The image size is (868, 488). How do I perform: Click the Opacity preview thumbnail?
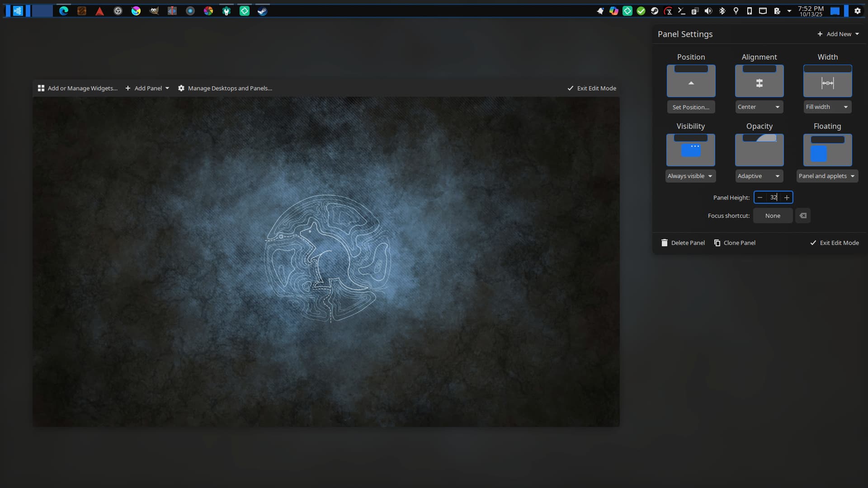(759, 150)
